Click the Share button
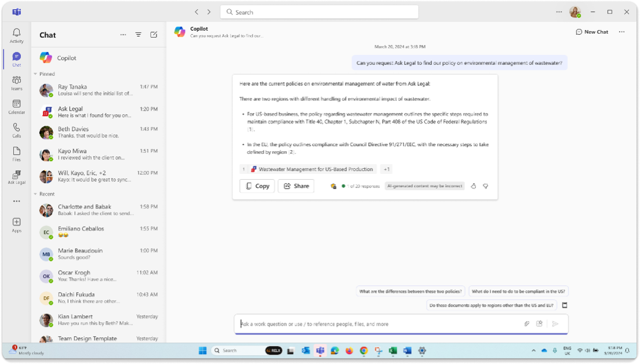 point(296,186)
